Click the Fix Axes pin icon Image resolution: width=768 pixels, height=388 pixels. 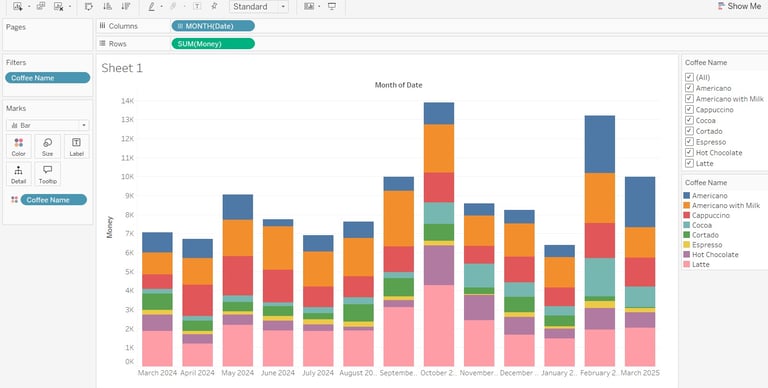[x=214, y=6]
